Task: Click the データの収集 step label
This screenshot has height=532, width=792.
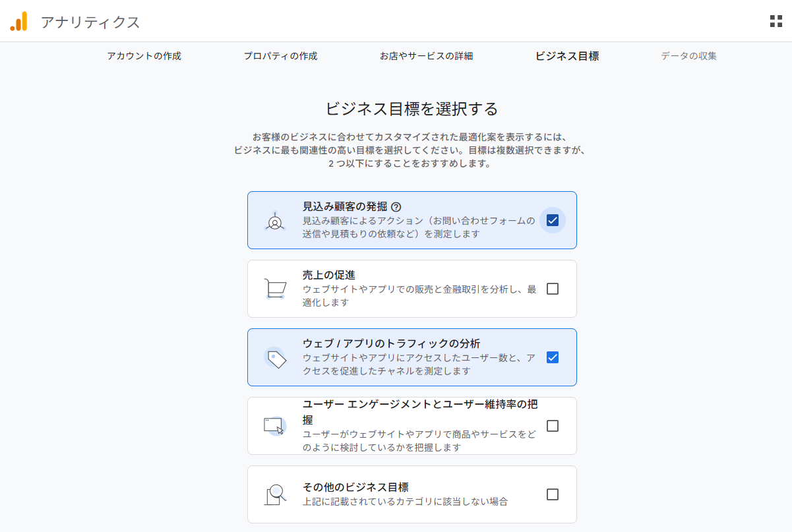Action: click(687, 56)
